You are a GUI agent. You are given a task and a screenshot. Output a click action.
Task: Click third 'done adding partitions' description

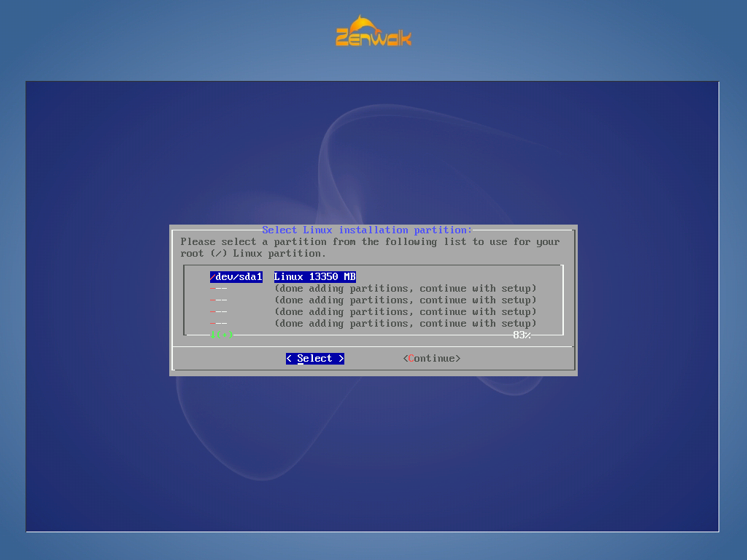405,312
